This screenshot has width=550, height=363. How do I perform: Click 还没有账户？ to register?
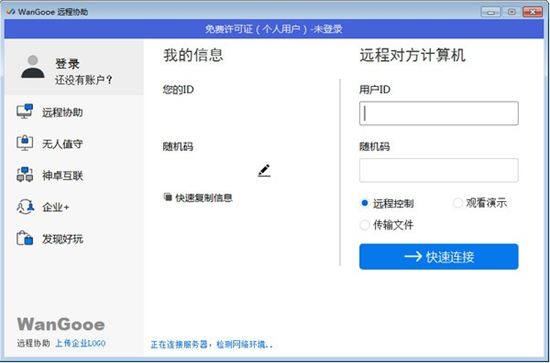(84, 80)
